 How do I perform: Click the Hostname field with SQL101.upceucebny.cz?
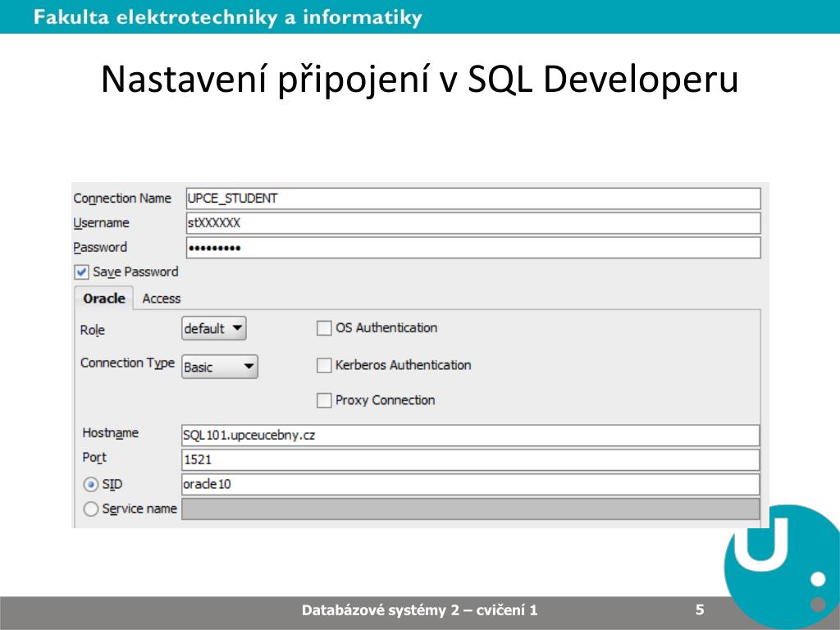pos(470,436)
